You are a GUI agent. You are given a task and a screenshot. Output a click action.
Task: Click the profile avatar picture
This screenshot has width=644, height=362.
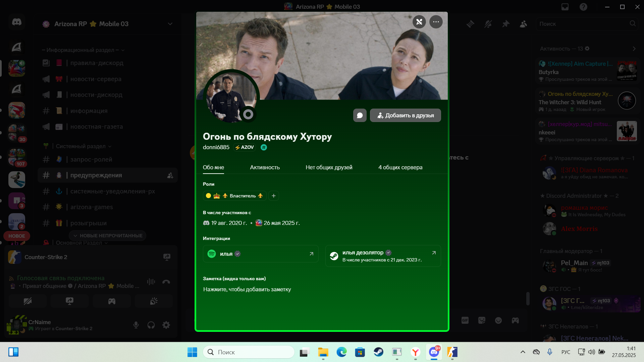(x=231, y=97)
